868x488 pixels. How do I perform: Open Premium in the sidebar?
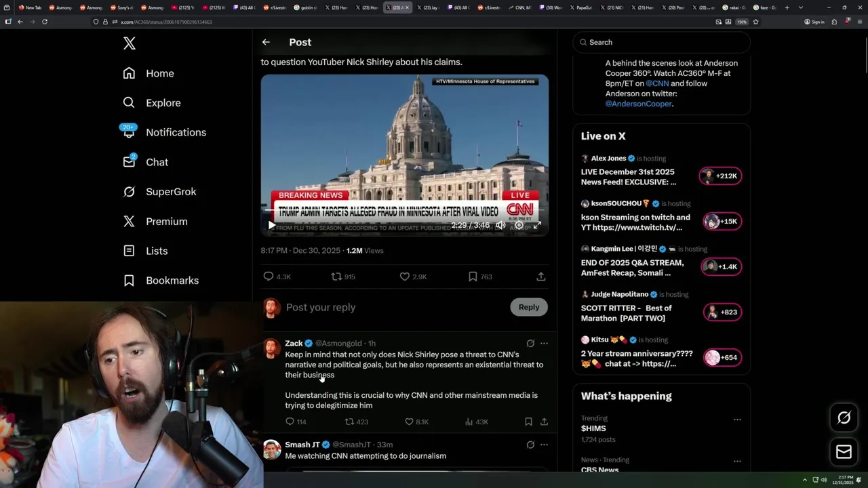[x=155, y=221]
